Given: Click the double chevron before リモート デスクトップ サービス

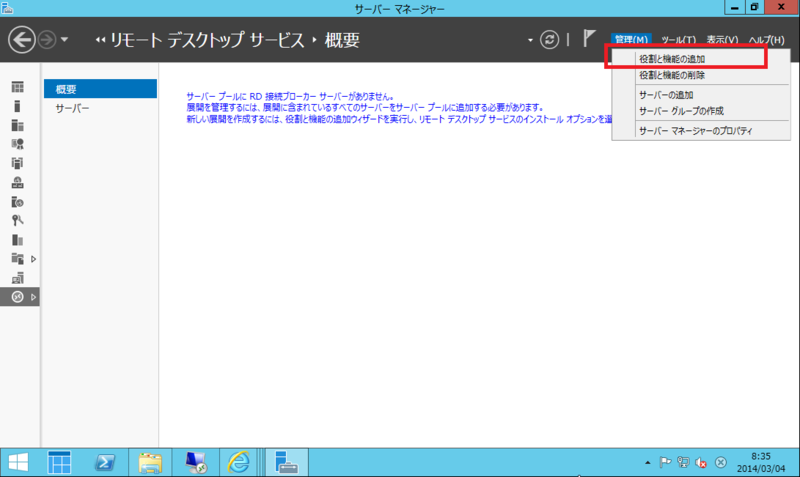Looking at the screenshot, I should [x=101, y=40].
